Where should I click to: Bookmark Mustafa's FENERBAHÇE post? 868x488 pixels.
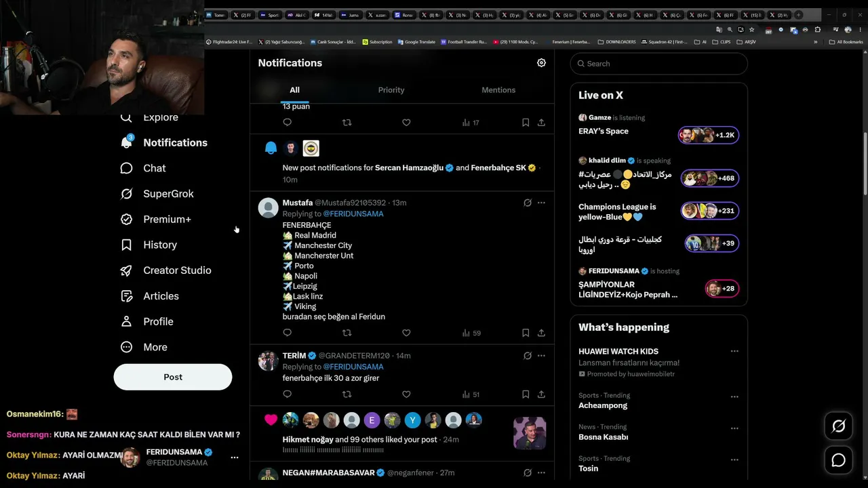[x=526, y=333]
